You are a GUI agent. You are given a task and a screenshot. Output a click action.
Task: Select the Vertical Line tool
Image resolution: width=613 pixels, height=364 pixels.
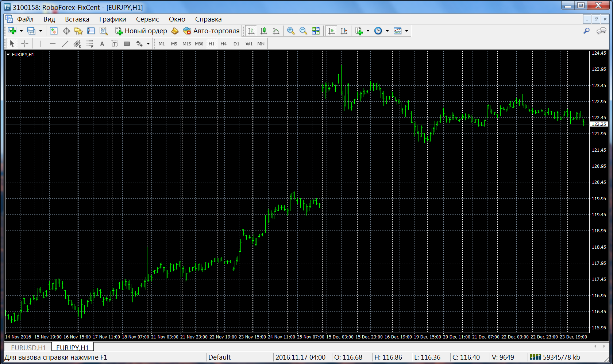tap(40, 44)
